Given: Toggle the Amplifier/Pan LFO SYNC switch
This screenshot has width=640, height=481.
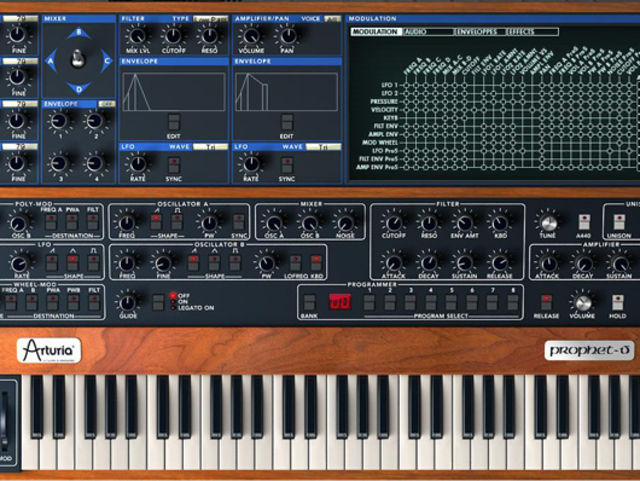Looking at the screenshot, I should 287,165.
